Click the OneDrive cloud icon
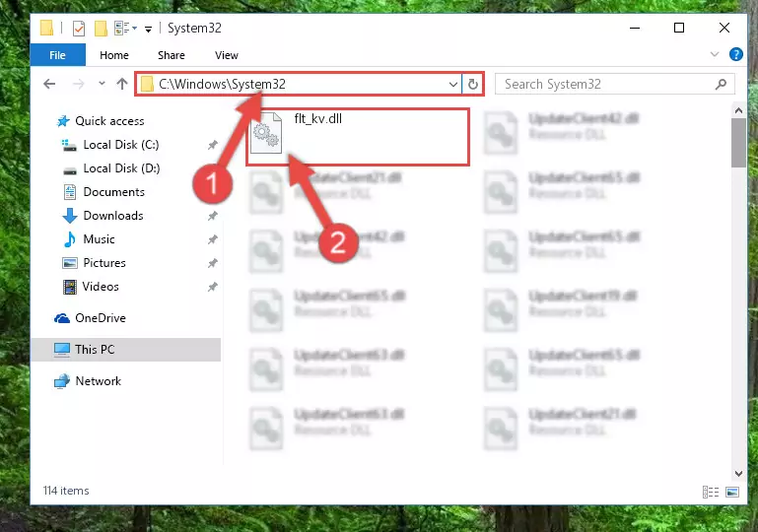 pos(62,318)
